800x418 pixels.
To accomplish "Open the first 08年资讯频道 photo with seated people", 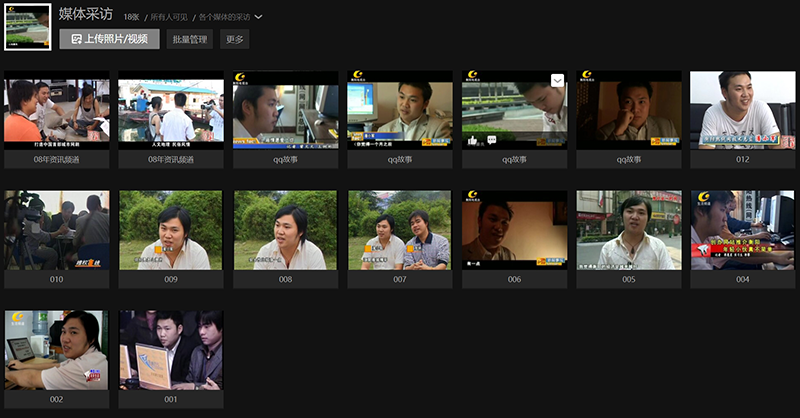I will pos(56,110).
